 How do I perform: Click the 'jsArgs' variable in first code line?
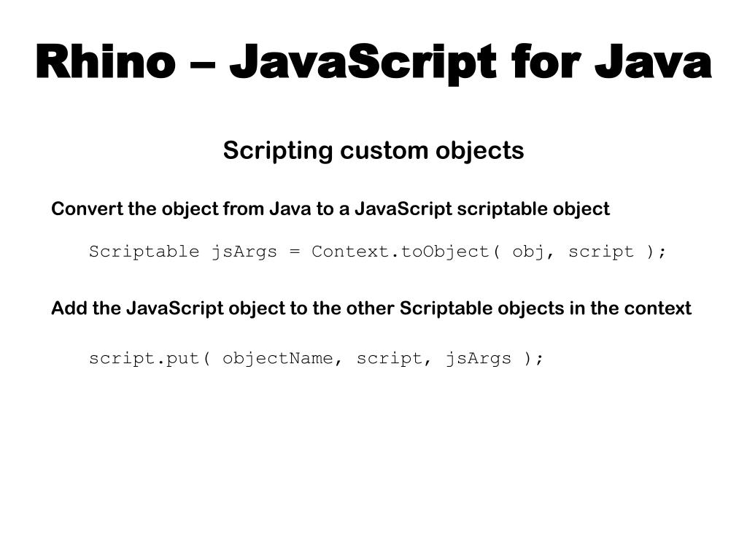(x=244, y=252)
